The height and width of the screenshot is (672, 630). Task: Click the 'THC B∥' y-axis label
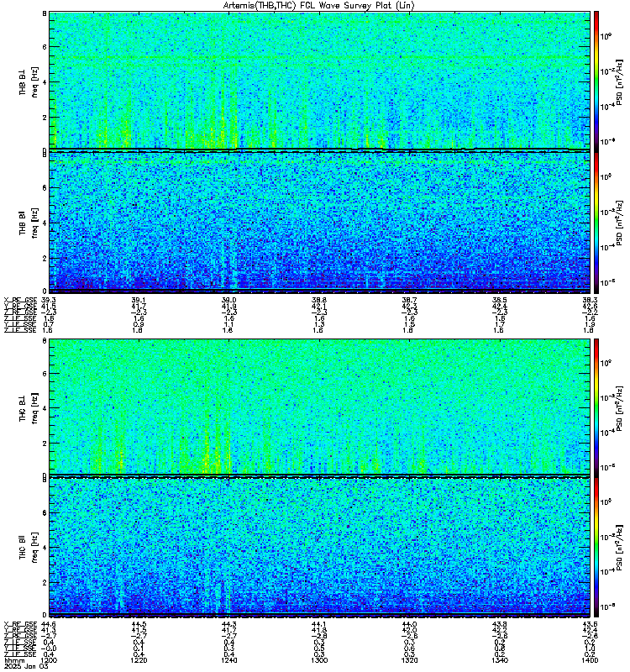[23, 547]
